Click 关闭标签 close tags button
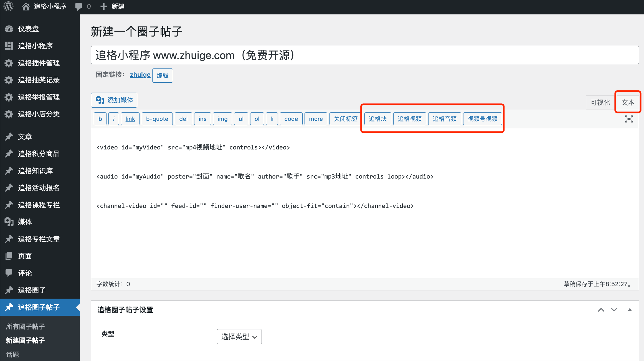 [x=346, y=119]
